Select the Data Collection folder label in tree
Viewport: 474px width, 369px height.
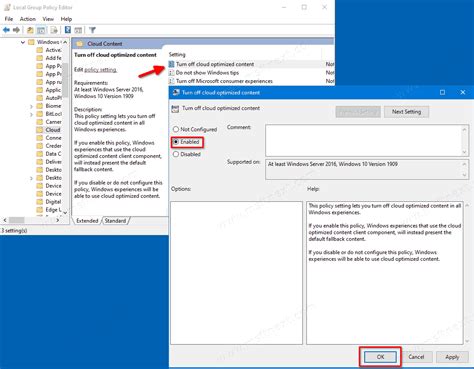coord(53,154)
